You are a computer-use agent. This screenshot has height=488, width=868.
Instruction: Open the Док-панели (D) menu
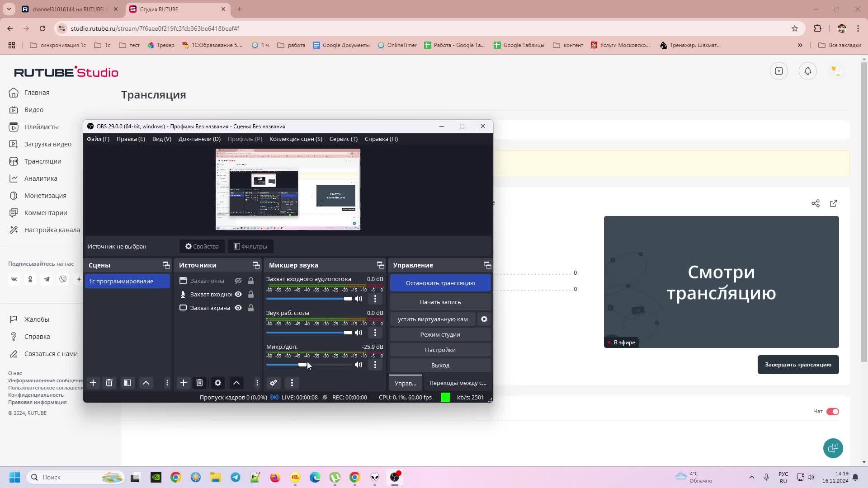[x=199, y=139]
